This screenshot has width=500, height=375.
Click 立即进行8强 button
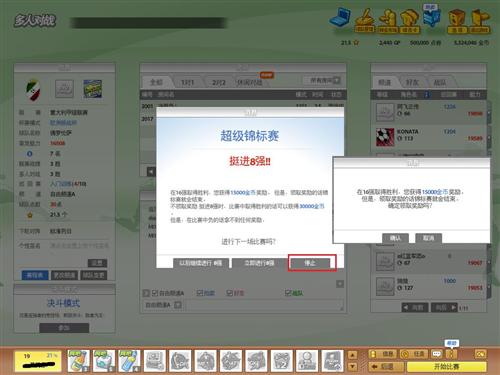tap(259, 263)
